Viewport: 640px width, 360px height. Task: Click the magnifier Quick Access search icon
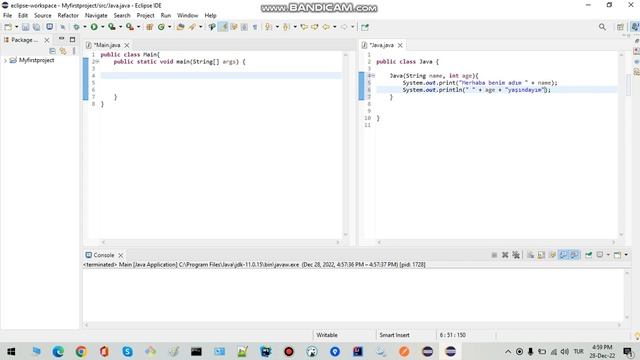pyautogui.click(x=602, y=27)
